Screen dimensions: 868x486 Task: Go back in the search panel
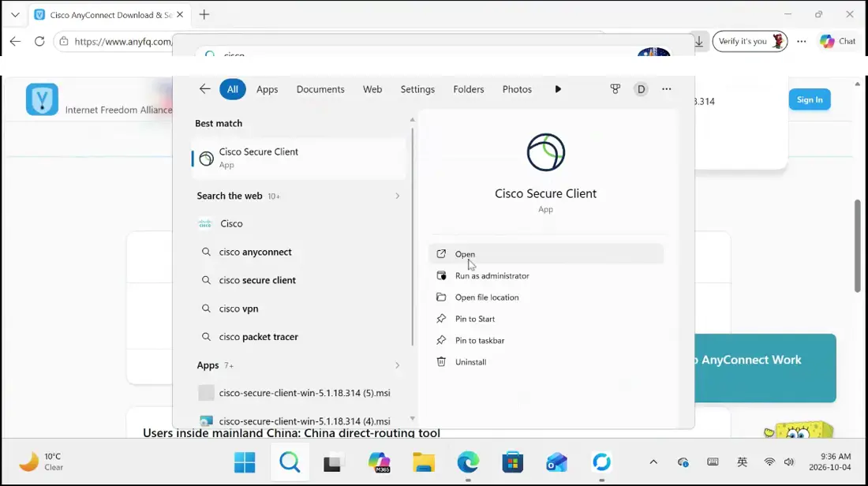[x=205, y=88]
